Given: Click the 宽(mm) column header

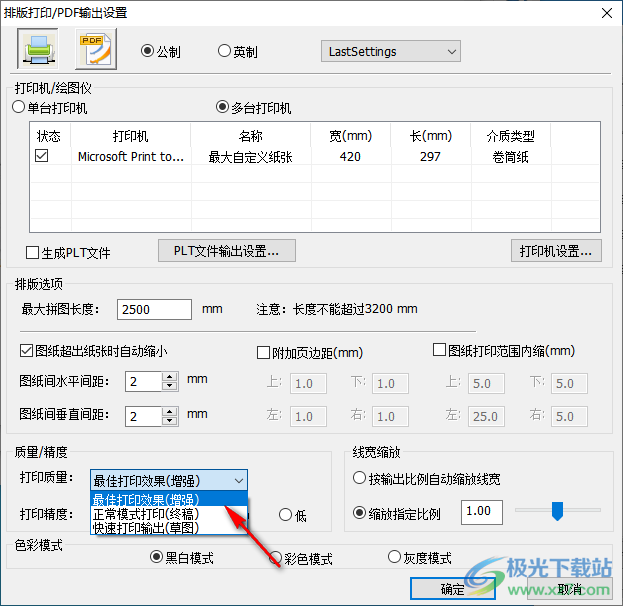Looking at the screenshot, I should point(351,136).
